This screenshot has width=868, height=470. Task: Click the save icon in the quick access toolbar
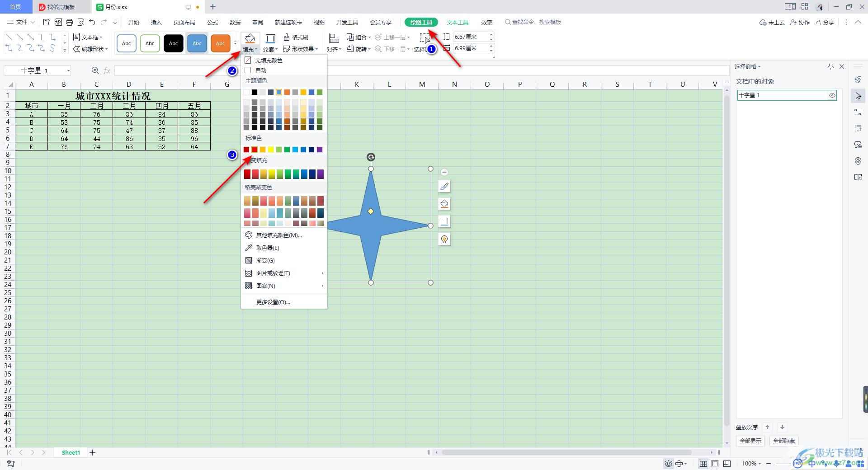click(47, 22)
